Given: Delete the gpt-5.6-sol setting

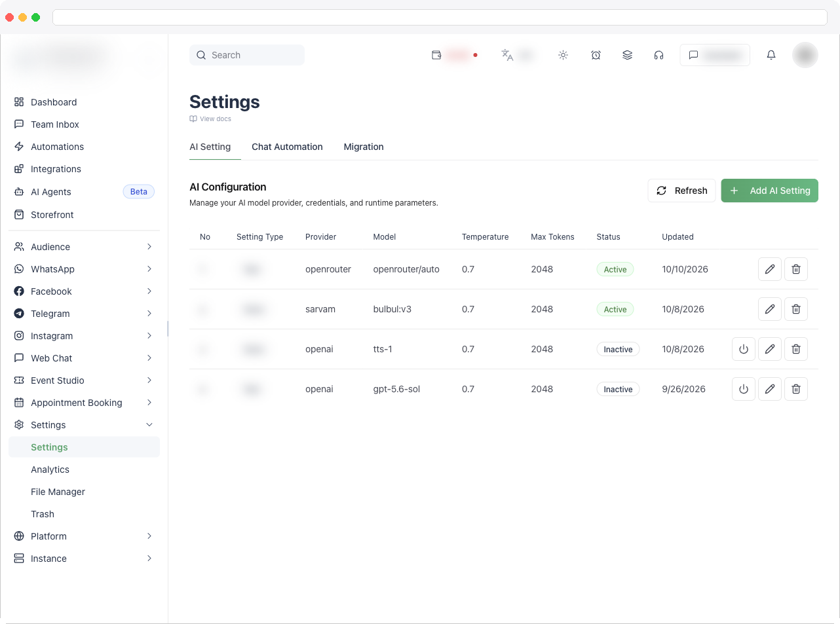Looking at the screenshot, I should click(x=796, y=389).
